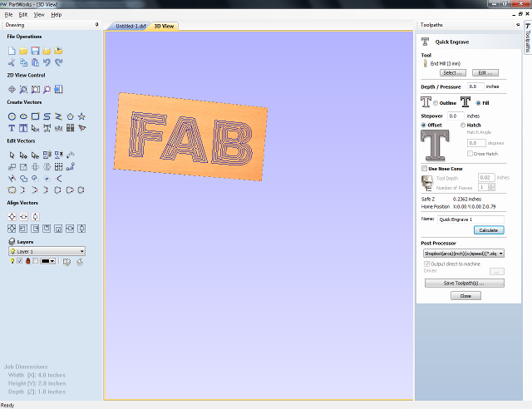
Task: Select the Draw Text T tool
Action: [12, 128]
